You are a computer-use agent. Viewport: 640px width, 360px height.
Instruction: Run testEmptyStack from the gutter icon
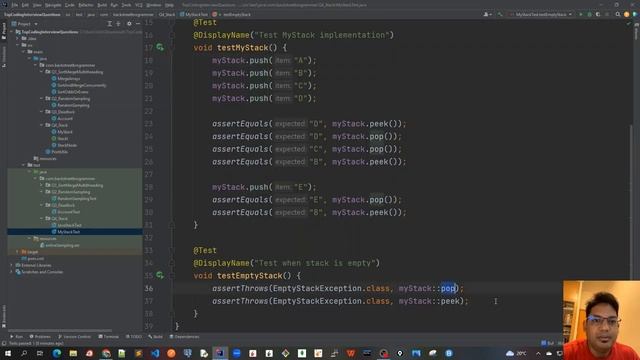coord(160,276)
